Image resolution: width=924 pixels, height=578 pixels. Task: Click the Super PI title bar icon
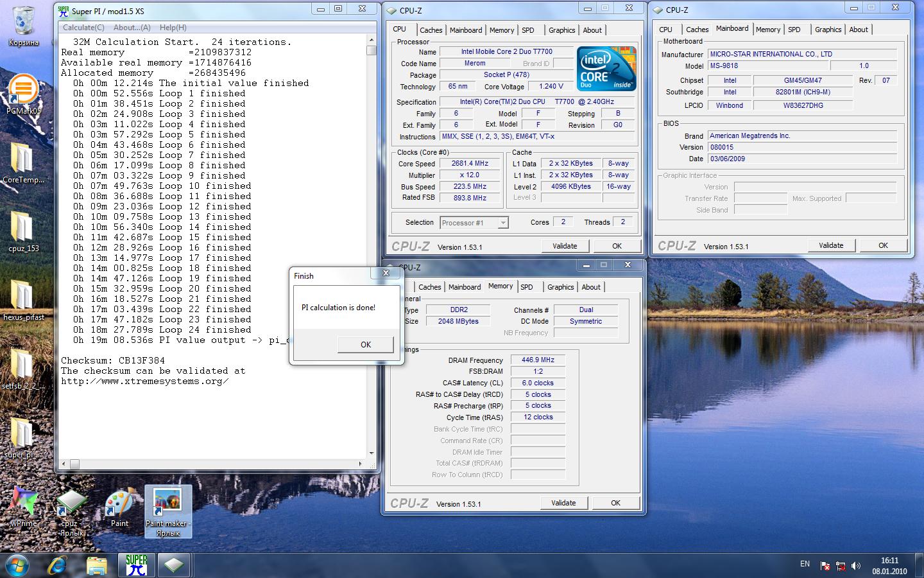pyautogui.click(x=63, y=10)
